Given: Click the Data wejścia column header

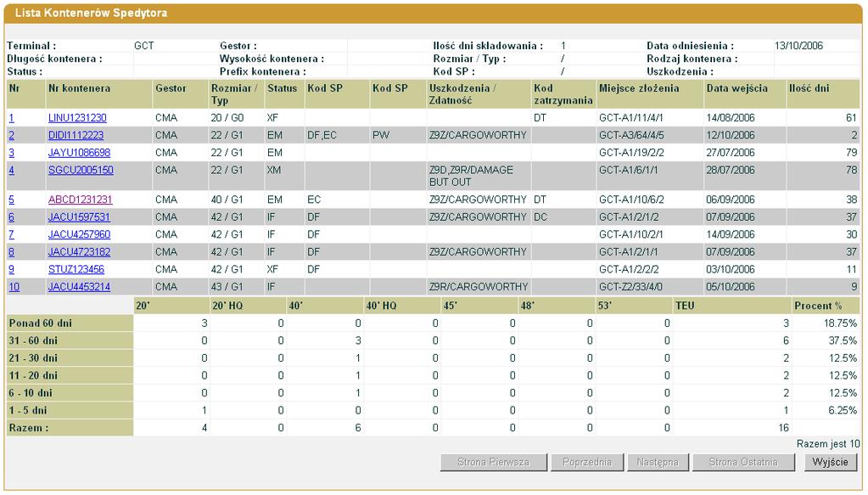Looking at the screenshot, I should point(745,94).
